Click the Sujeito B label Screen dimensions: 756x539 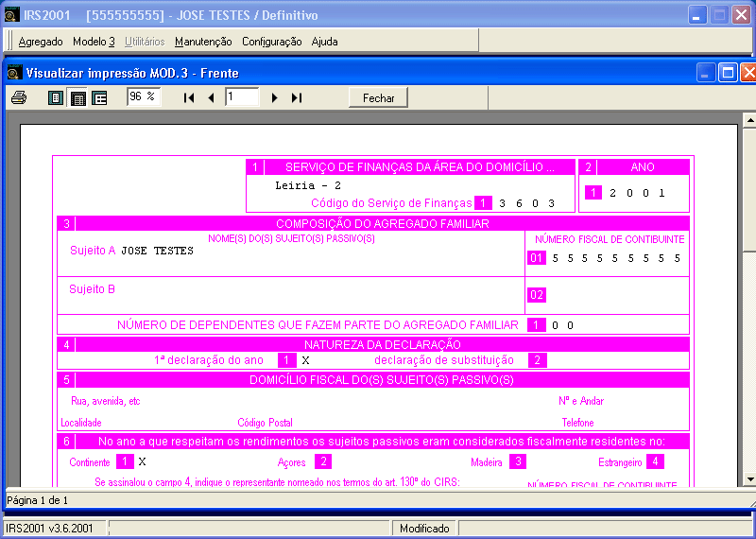[x=92, y=289]
